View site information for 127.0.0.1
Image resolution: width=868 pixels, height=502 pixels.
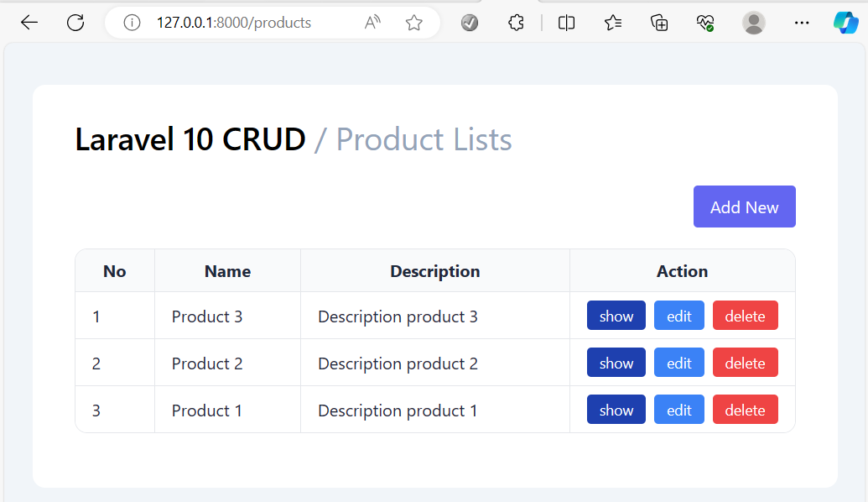point(131,23)
